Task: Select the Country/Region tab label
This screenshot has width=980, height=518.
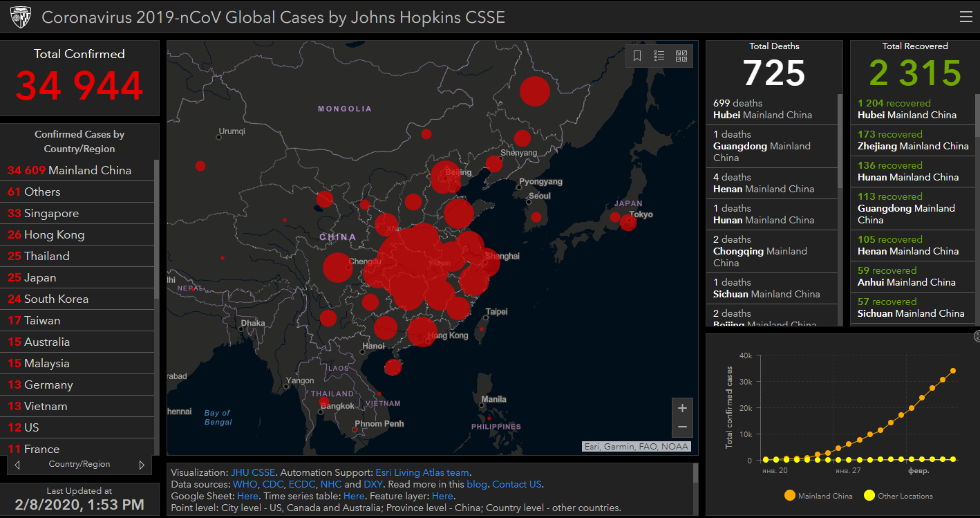Action: pos(79,464)
